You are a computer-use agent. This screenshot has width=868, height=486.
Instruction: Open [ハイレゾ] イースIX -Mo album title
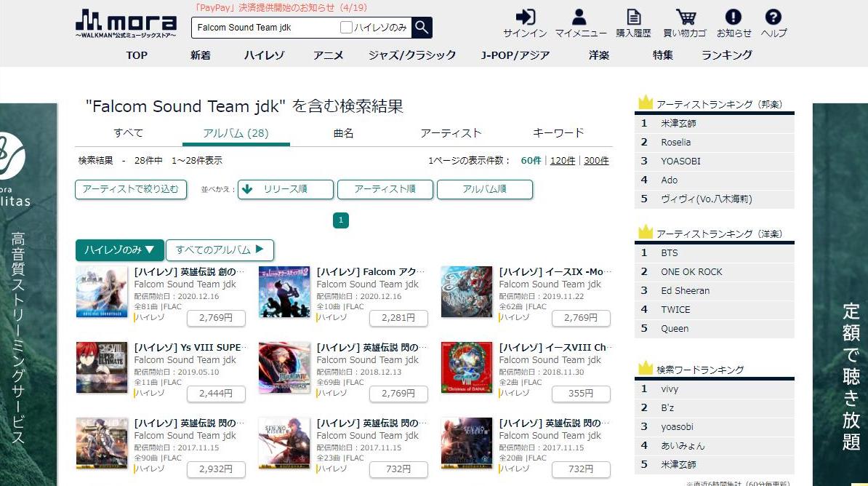point(555,271)
